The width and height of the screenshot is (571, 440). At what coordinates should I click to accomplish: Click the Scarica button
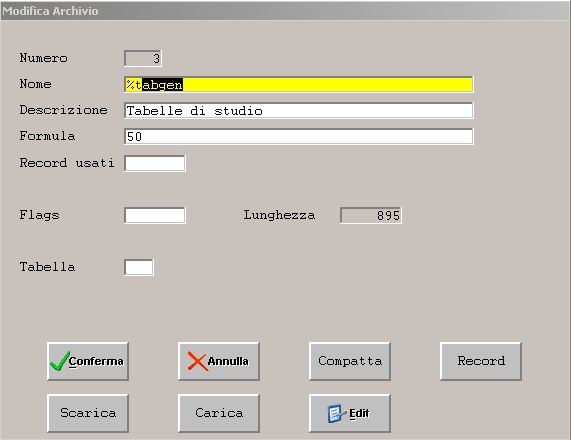pos(88,413)
